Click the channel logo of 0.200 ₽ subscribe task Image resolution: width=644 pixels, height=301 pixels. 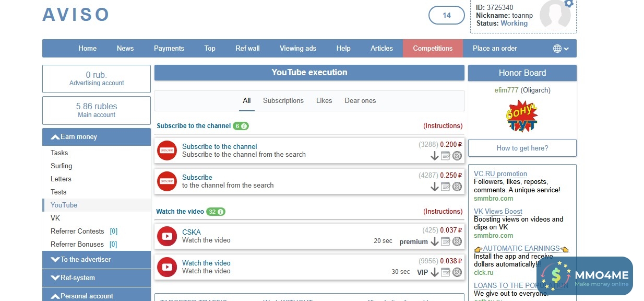coord(168,150)
